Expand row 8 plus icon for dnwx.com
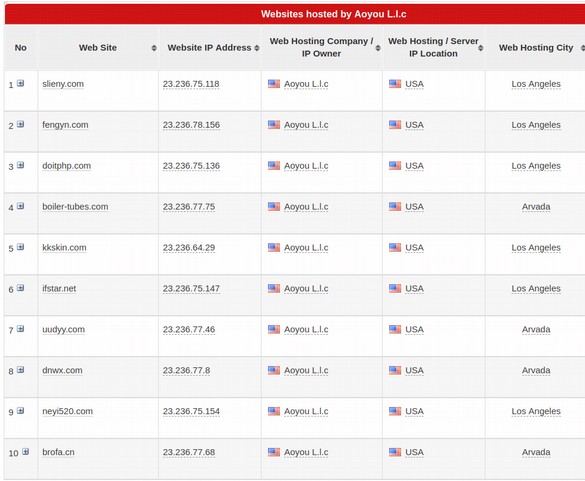This screenshot has width=585, height=481. click(21, 369)
